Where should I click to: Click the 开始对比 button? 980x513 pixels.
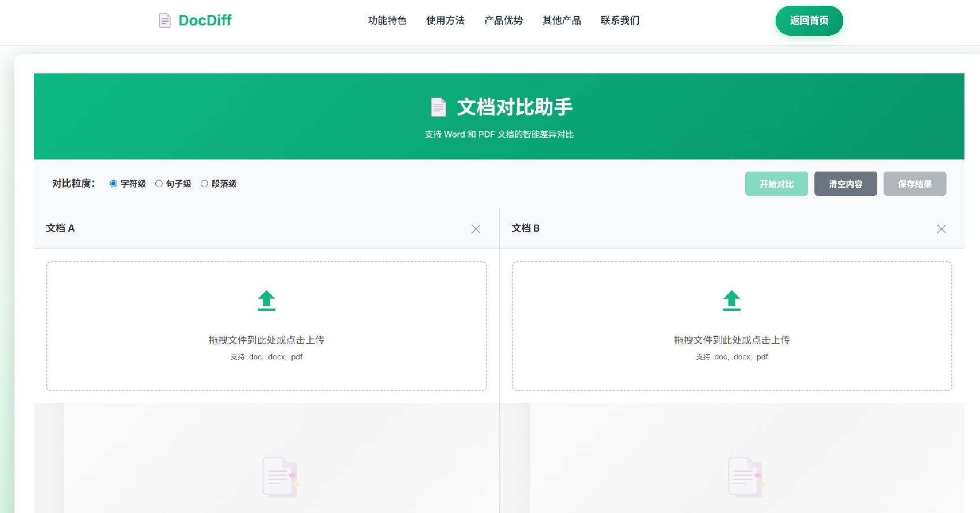click(776, 184)
